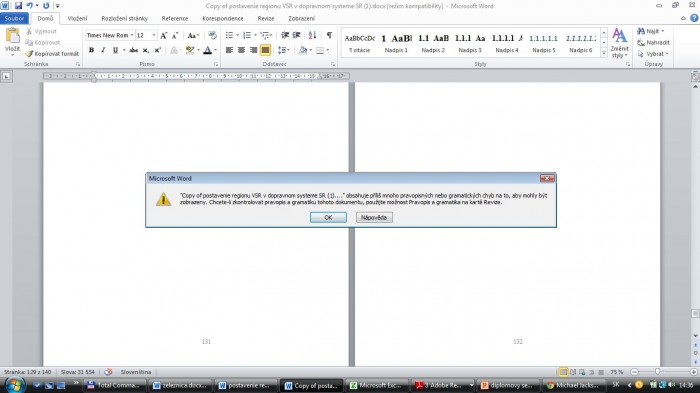700x393 pixels.
Task: Click the multilevel list icon
Action: (265, 35)
